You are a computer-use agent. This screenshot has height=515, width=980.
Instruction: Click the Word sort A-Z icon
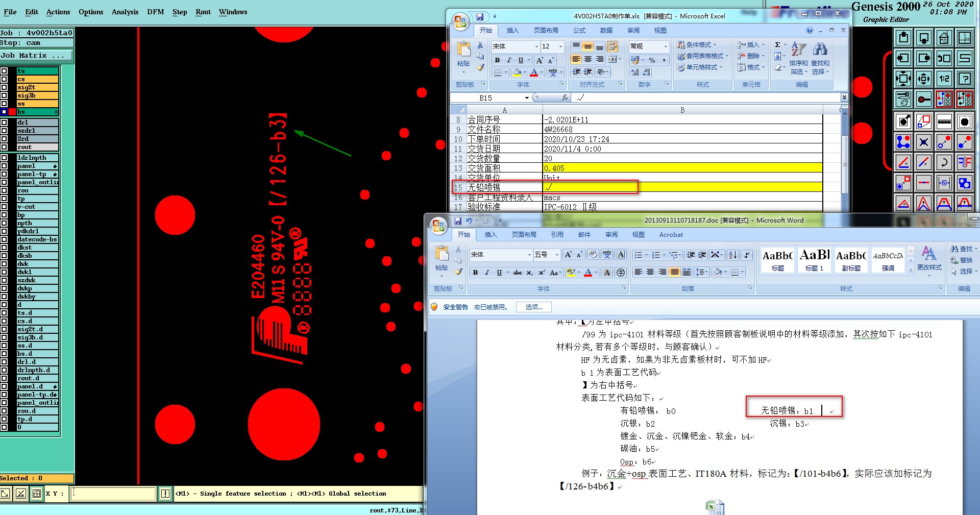[733, 255]
